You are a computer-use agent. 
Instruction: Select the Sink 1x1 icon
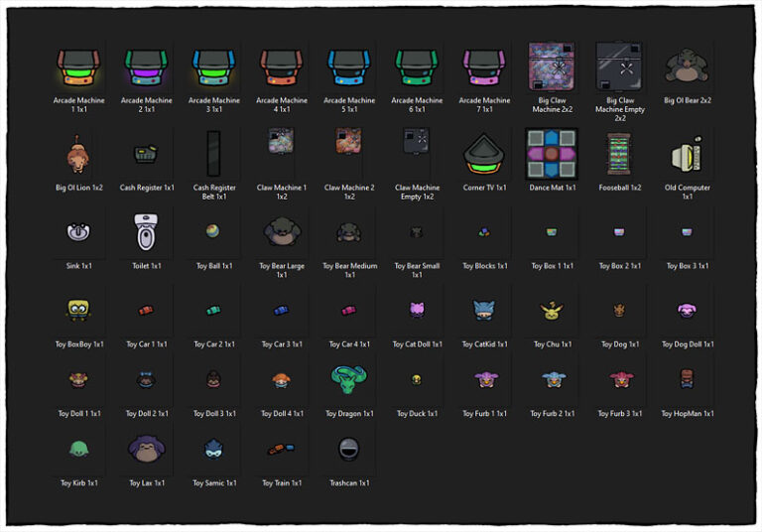tap(79, 232)
